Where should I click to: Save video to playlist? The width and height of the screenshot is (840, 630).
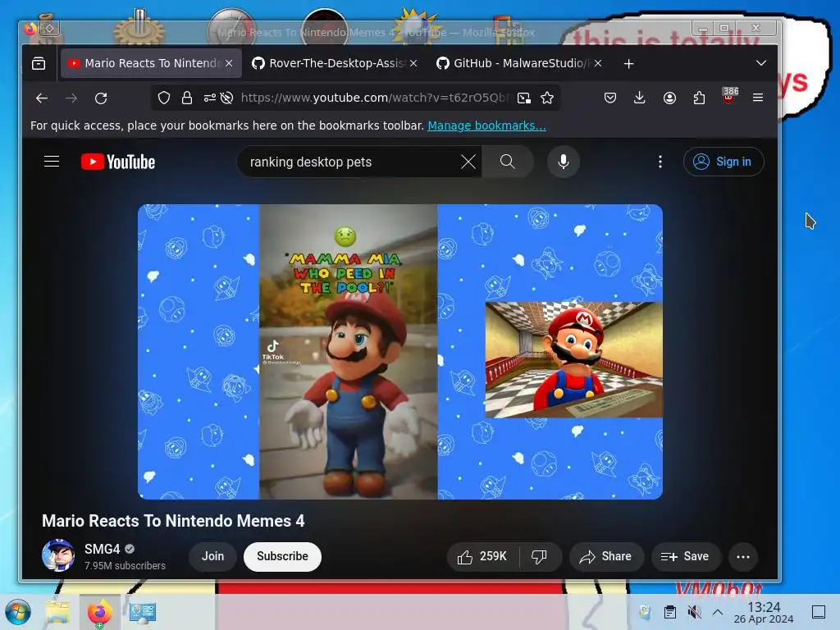tap(685, 557)
